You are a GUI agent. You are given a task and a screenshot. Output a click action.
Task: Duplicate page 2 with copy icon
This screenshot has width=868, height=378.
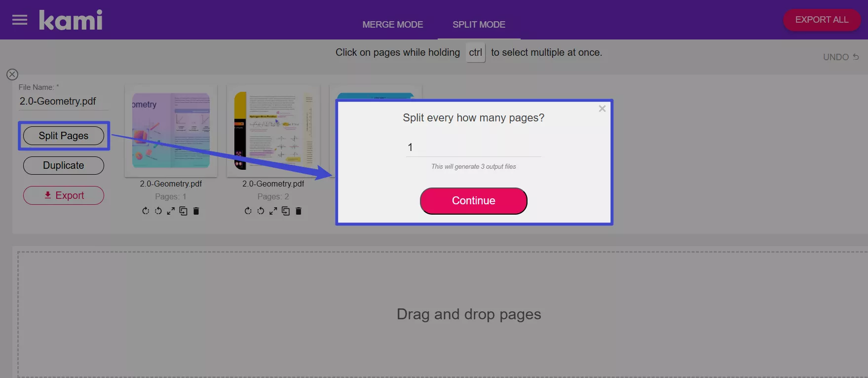point(286,211)
